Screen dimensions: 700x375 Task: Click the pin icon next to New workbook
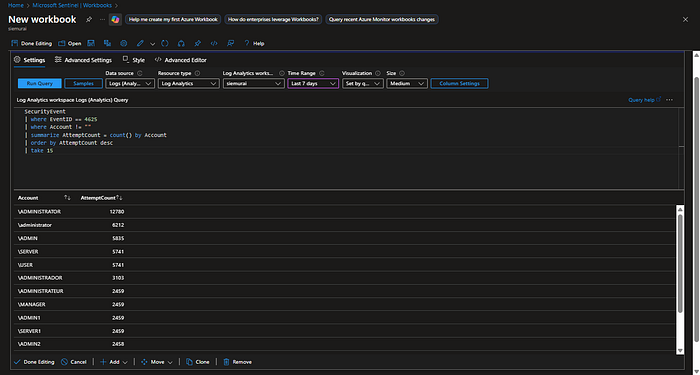point(89,19)
